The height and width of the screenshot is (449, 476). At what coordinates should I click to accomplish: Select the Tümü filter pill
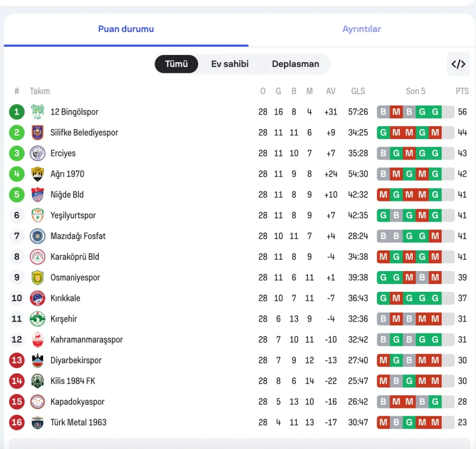176,64
